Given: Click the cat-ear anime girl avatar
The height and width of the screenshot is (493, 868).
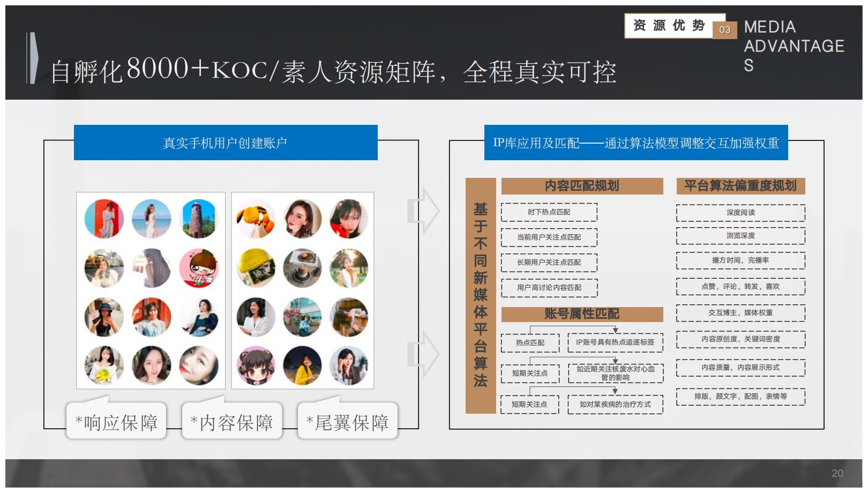Looking at the screenshot, I should tap(256, 366).
